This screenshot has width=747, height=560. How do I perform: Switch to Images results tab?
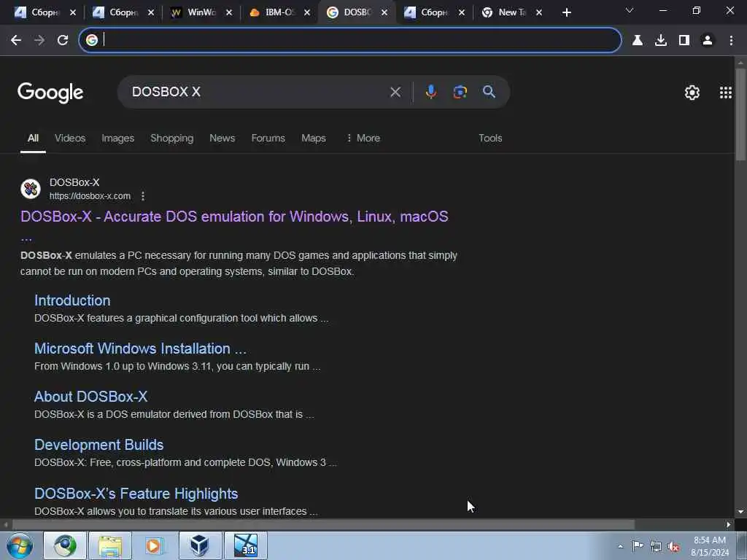point(117,138)
